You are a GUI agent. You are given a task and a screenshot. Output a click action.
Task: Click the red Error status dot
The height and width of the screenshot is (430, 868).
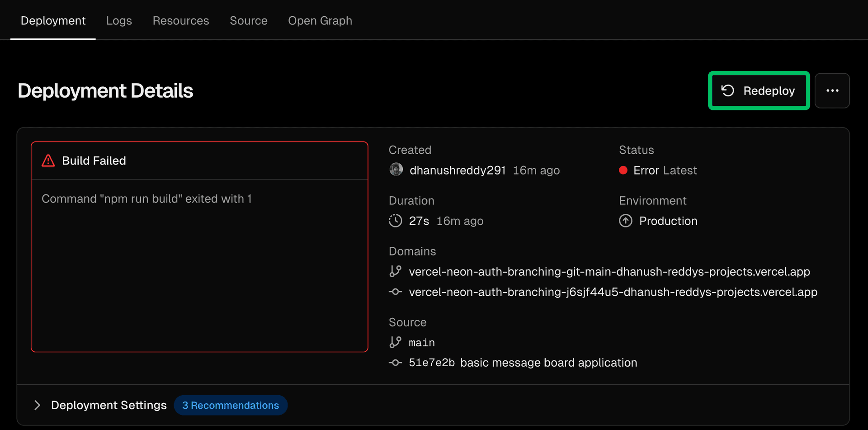pyautogui.click(x=623, y=170)
